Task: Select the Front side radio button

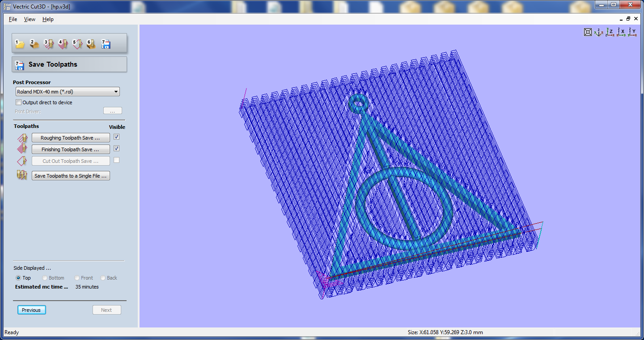Action: (77, 278)
